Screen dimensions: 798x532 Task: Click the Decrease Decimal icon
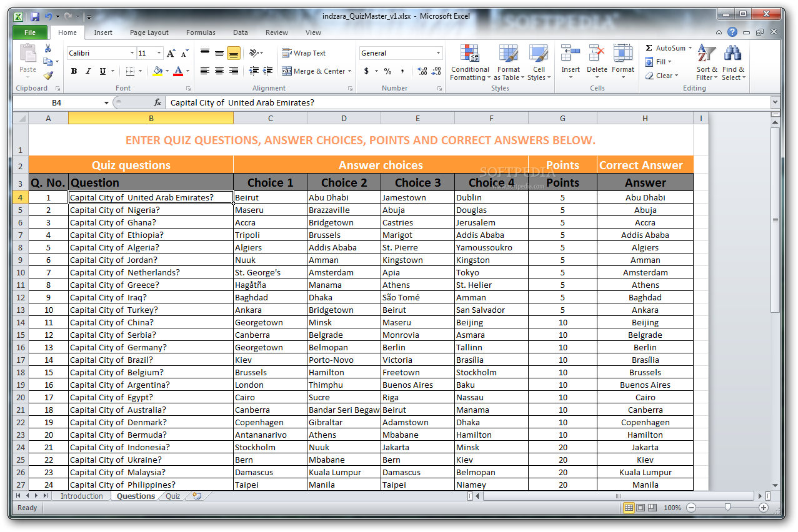point(436,71)
